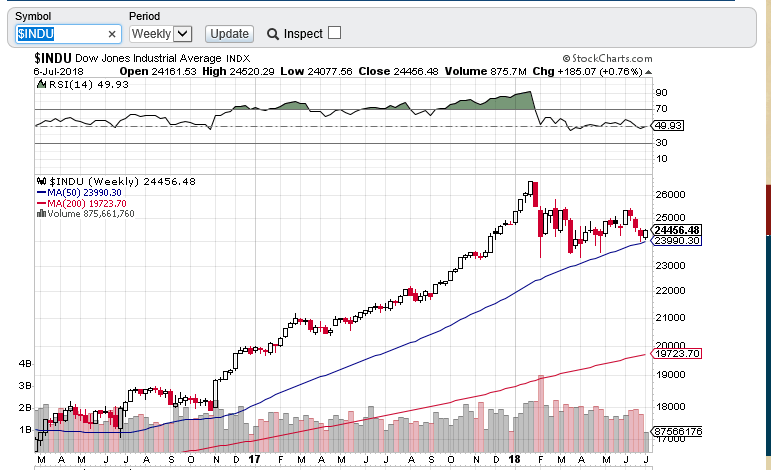771x470 pixels.
Task: Click the magnifier Inspect icon
Action: 272,34
